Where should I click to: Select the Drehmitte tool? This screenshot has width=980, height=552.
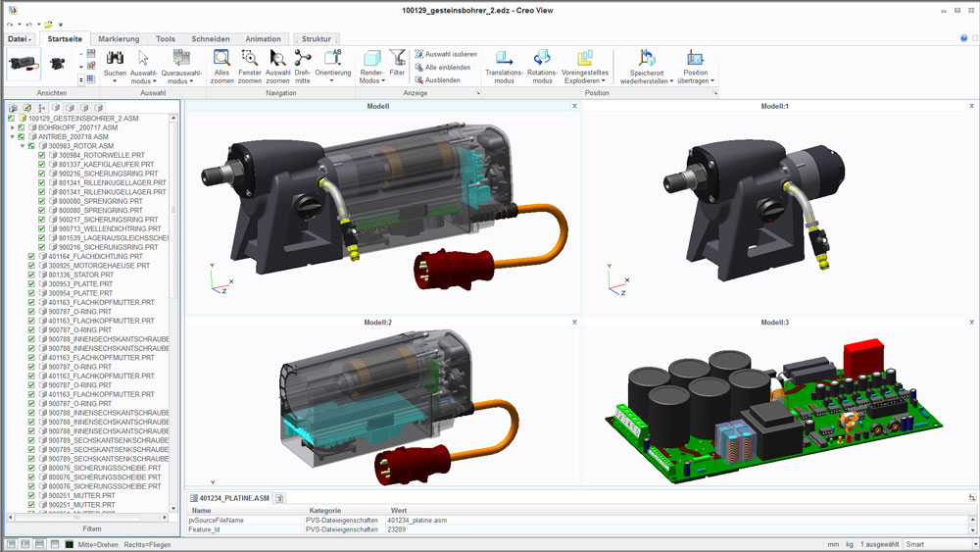pos(303,59)
